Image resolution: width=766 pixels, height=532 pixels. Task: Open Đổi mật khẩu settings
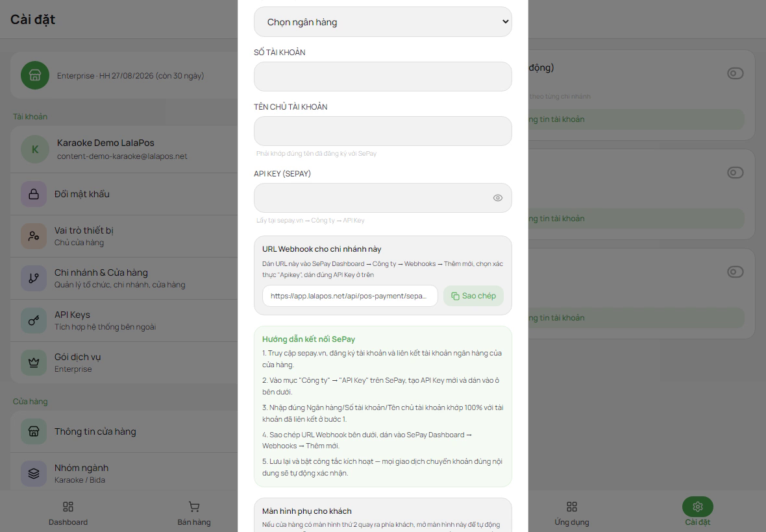[x=124, y=194]
